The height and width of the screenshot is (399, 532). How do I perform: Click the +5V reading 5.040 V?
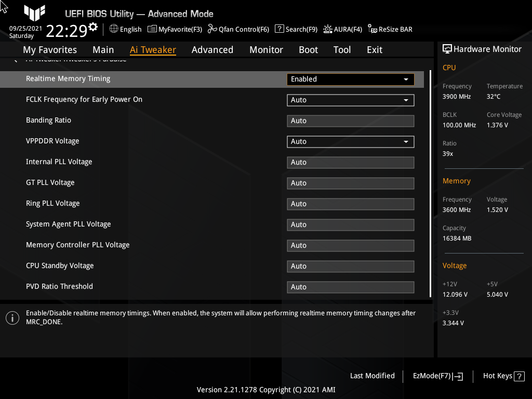tap(497, 295)
